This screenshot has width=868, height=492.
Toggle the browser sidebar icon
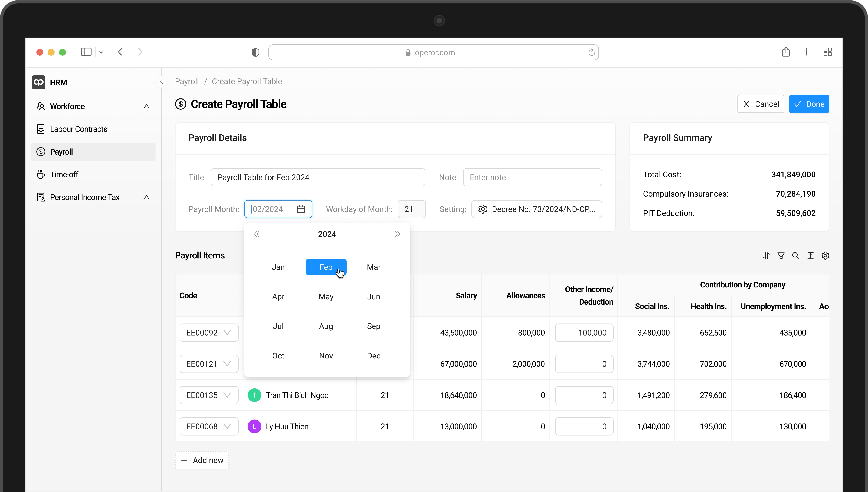coord(86,52)
